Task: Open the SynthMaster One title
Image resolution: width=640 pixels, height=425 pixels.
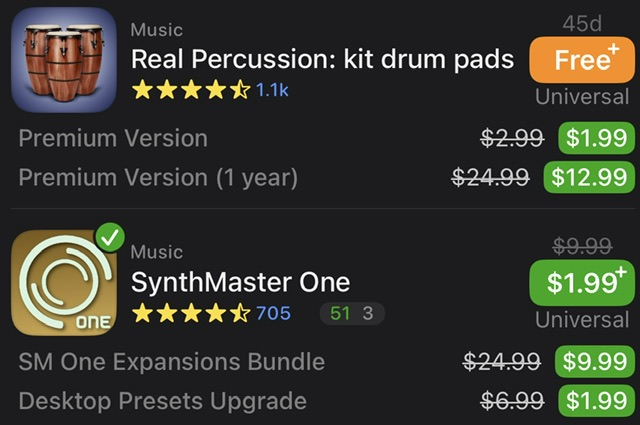Action: tap(240, 282)
